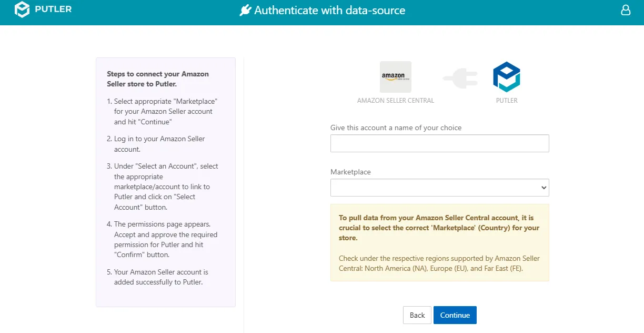Viewport: 644px width, 333px height.
Task: Click the bold Marketplace warning text
Action: [x=439, y=228]
